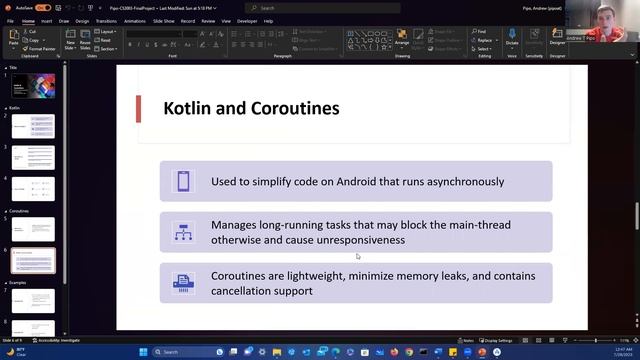Open the Section dropdown

click(x=106, y=49)
